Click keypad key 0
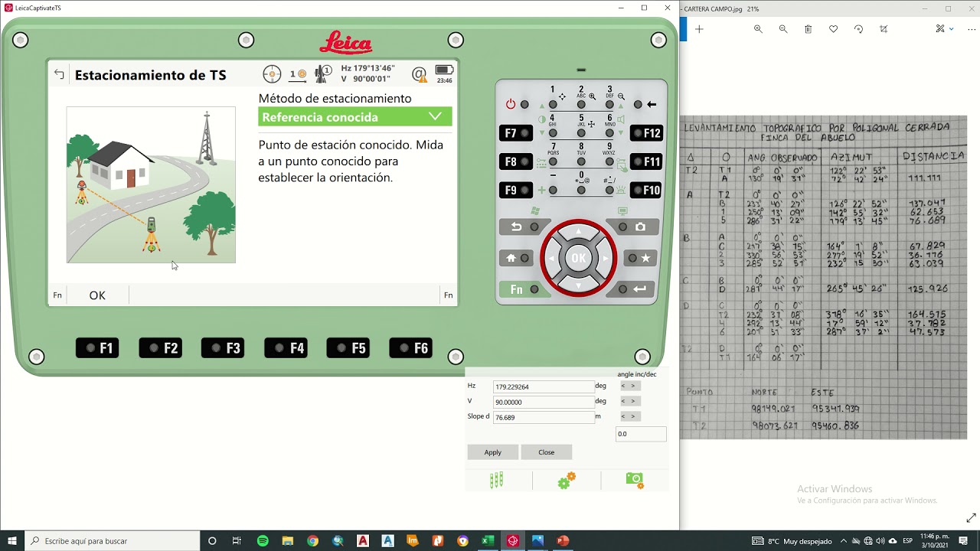The width and height of the screenshot is (980, 551). tap(581, 190)
